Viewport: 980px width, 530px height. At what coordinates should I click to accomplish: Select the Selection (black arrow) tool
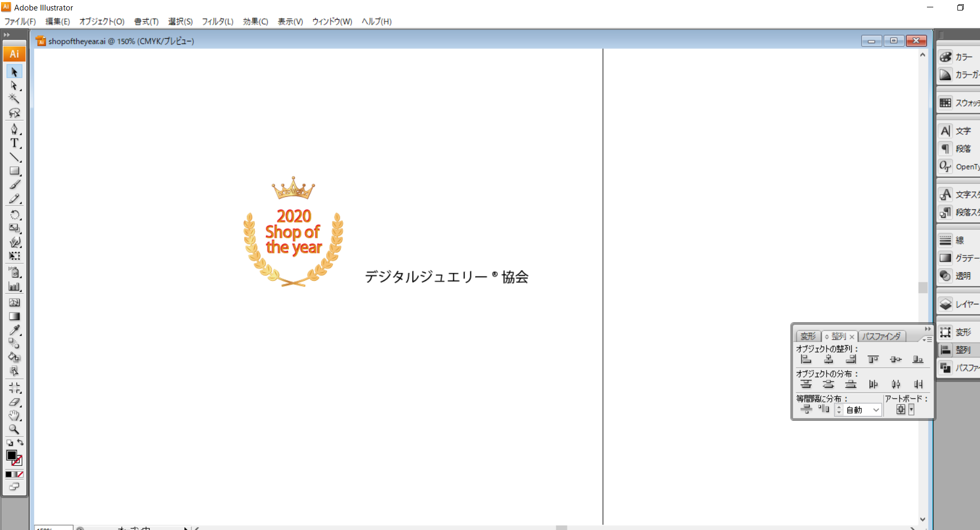pyautogui.click(x=14, y=72)
